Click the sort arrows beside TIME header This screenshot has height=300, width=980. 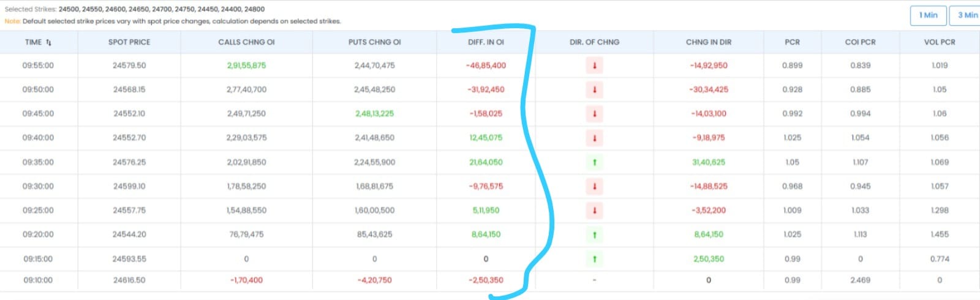point(49,42)
